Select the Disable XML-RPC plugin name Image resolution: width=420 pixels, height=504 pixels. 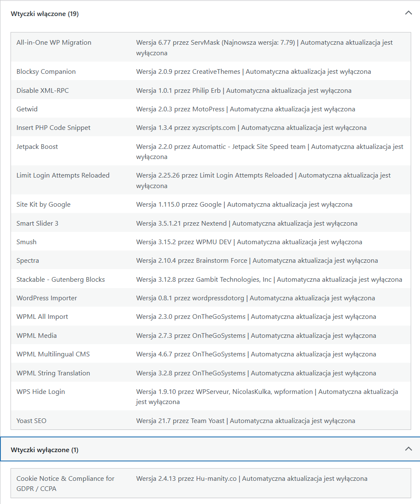tap(43, 91)
